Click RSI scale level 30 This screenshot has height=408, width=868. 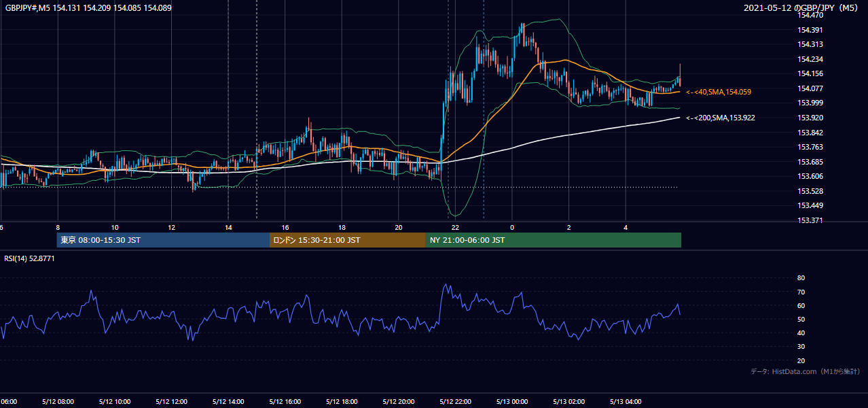(801, 347)
